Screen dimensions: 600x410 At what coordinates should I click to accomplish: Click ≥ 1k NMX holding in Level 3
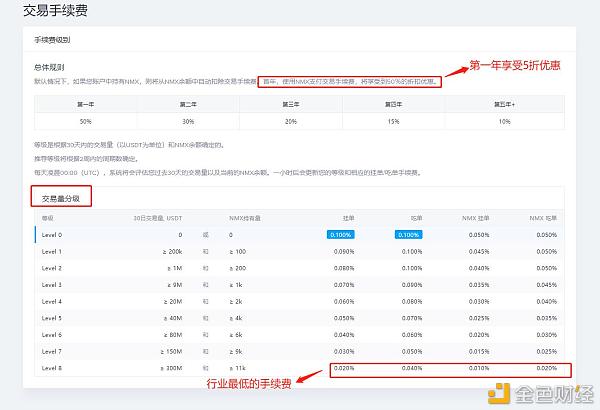[236, 285]
